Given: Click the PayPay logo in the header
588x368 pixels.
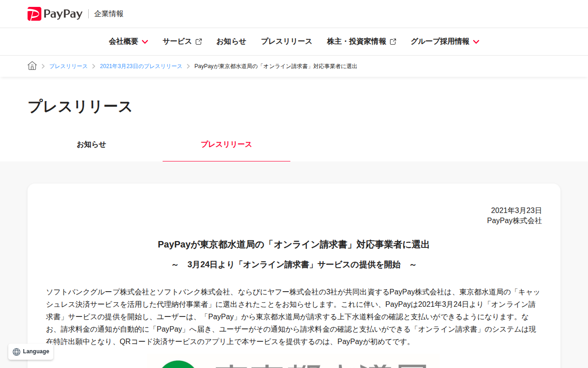Looking at the screenshot, I should [55, 14].
